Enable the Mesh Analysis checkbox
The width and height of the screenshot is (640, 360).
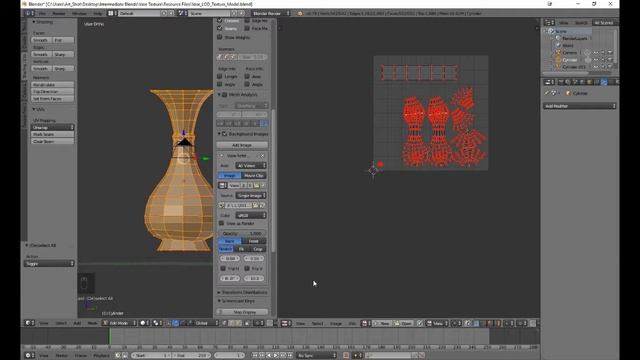click(x=224, y=95)
